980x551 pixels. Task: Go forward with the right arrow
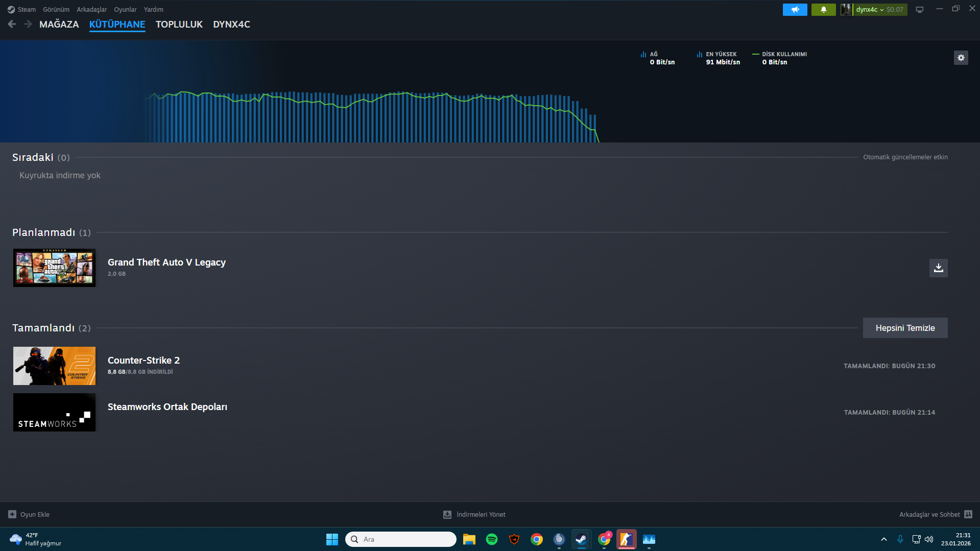pos(28,24)
